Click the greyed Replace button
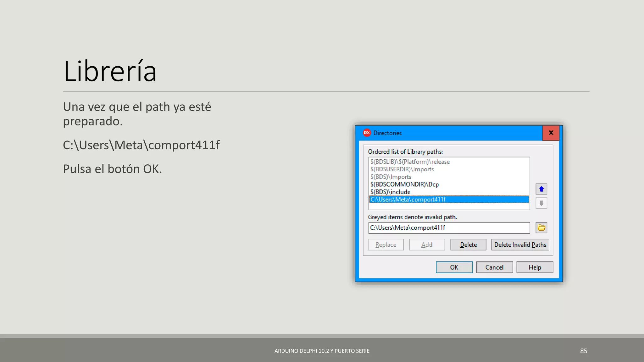 [386, 244]
